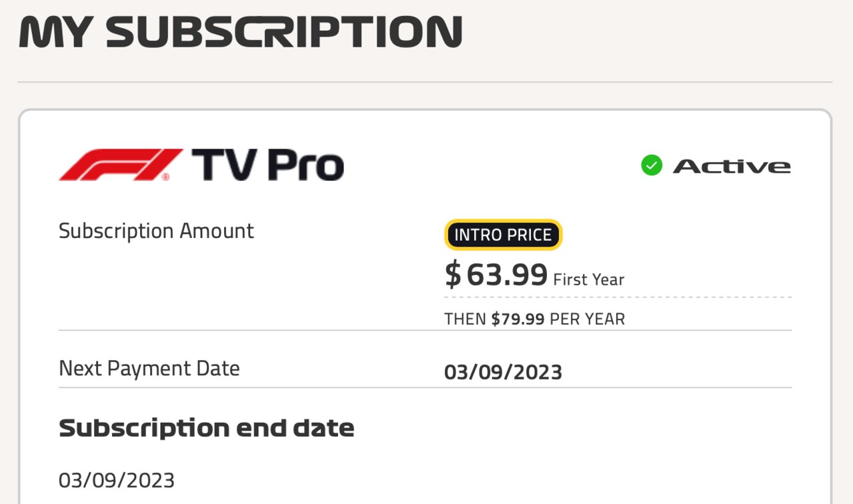Click the $63.99 first year price
This screenshot has width=853, height=504.
[497, 275]
